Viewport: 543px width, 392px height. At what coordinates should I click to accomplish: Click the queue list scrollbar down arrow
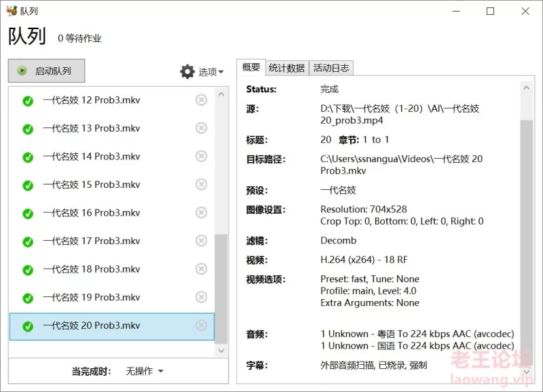pos(221,351)
